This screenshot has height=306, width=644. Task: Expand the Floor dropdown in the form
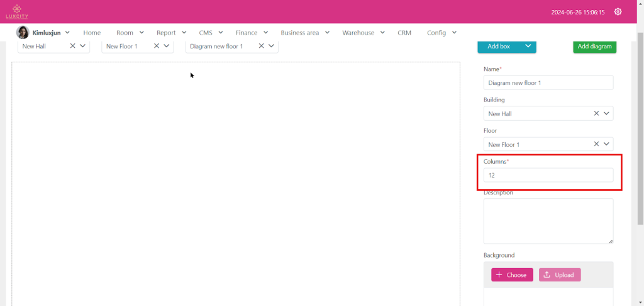tap(606, 144)
